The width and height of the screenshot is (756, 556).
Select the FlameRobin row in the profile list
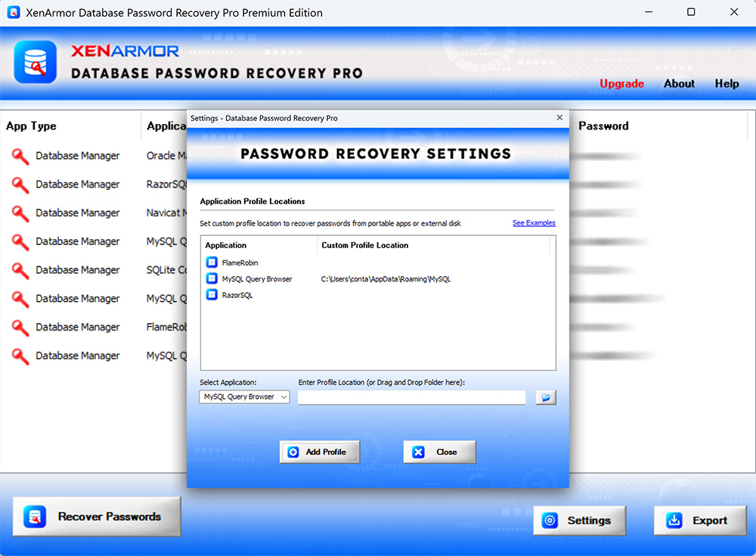click(378, 262)
